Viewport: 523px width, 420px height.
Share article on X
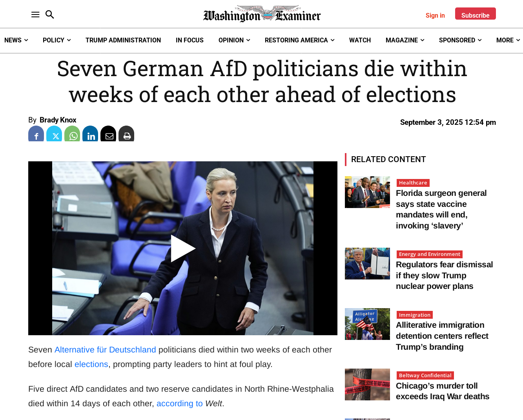[54, 134]
